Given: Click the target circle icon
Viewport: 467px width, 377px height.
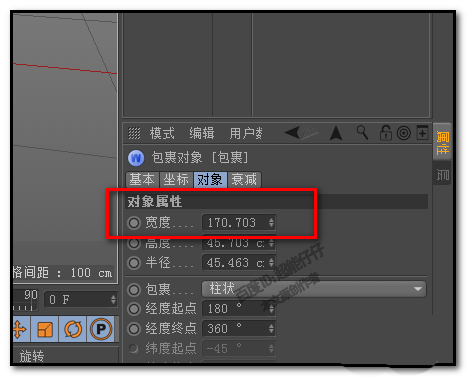Looking at the screenshot, I should [404, 133].
